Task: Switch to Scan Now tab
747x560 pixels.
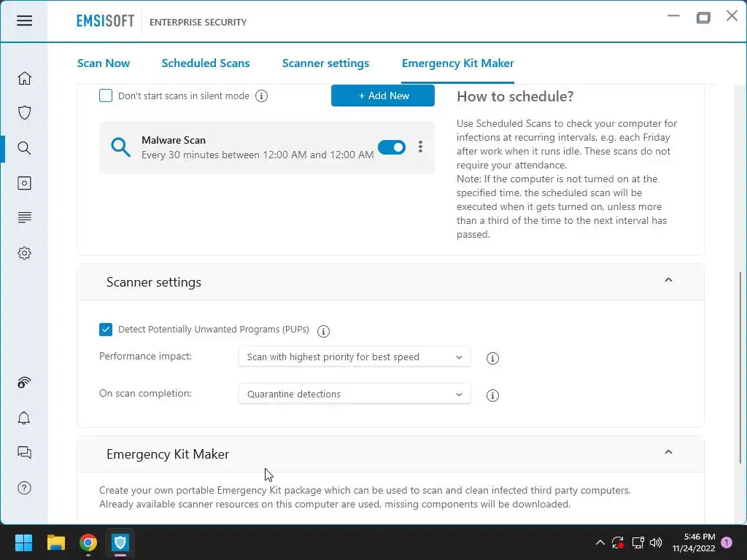Action: point(104,63)
